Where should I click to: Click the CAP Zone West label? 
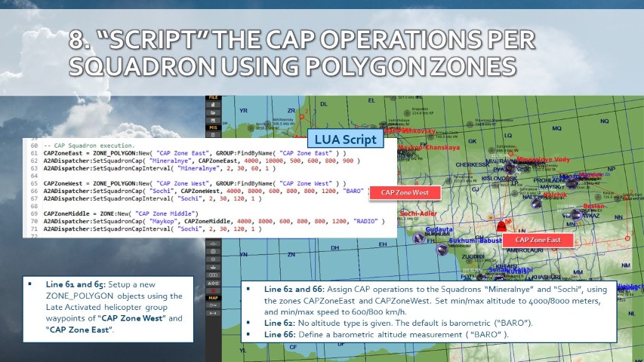404,193
